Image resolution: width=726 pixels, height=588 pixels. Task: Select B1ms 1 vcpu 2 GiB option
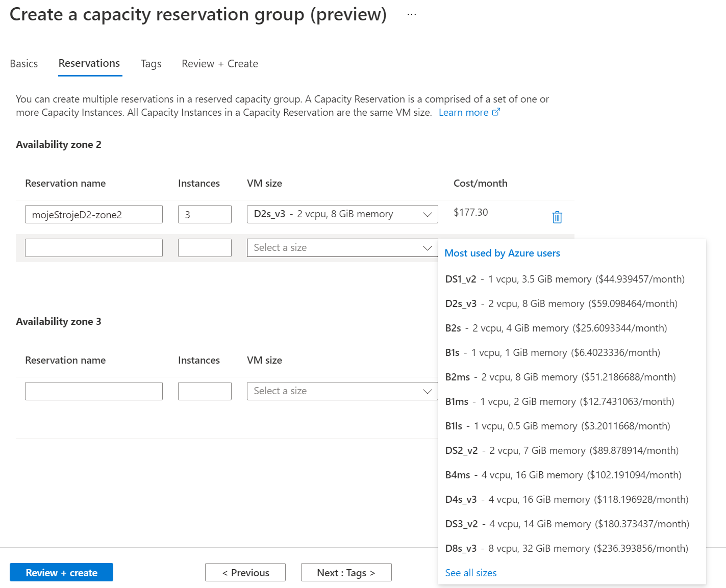559,402
